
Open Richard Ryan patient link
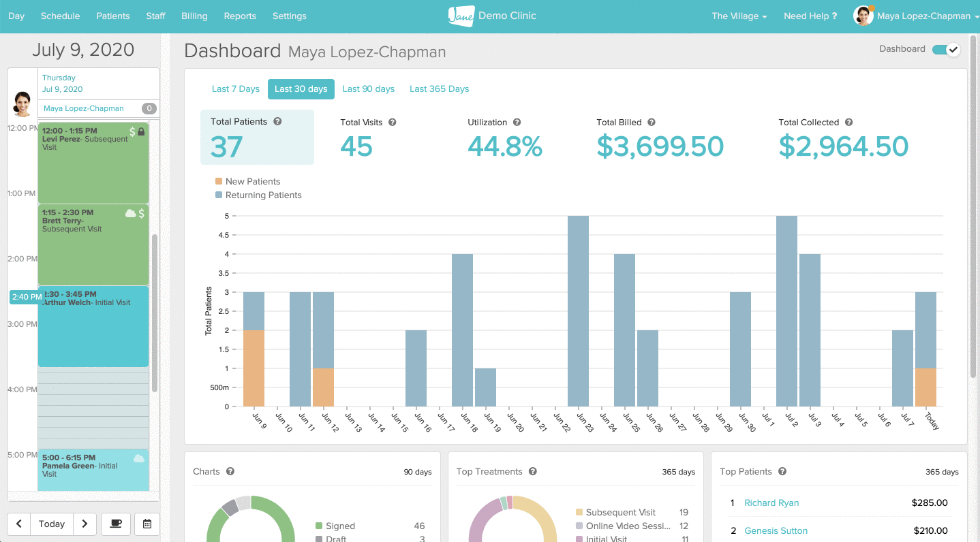click(771, 503)
